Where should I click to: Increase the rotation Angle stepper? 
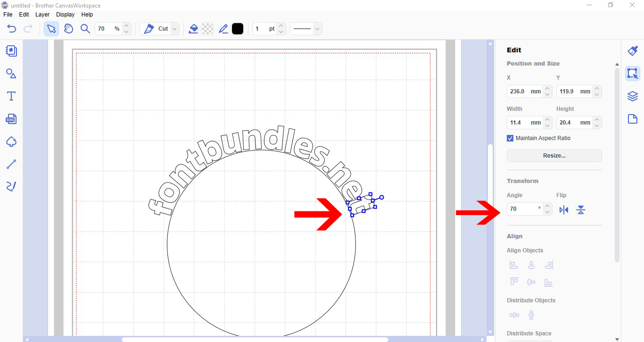[547, 206]
